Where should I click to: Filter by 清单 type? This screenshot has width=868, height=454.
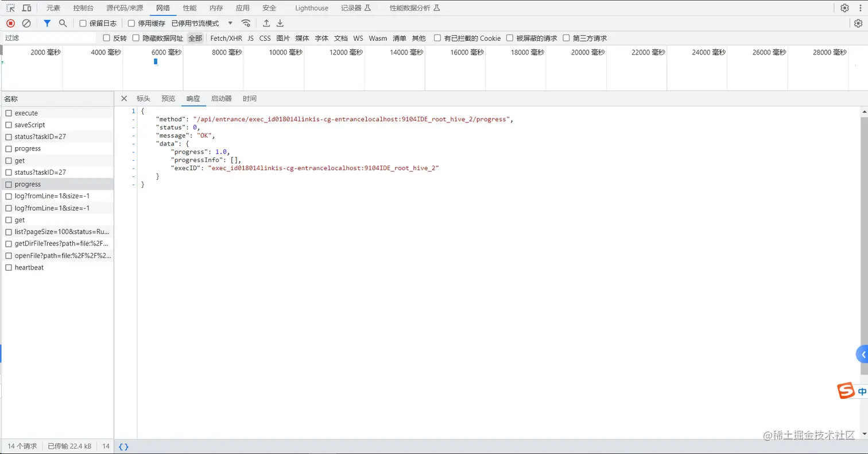click(x=400, y=39)
